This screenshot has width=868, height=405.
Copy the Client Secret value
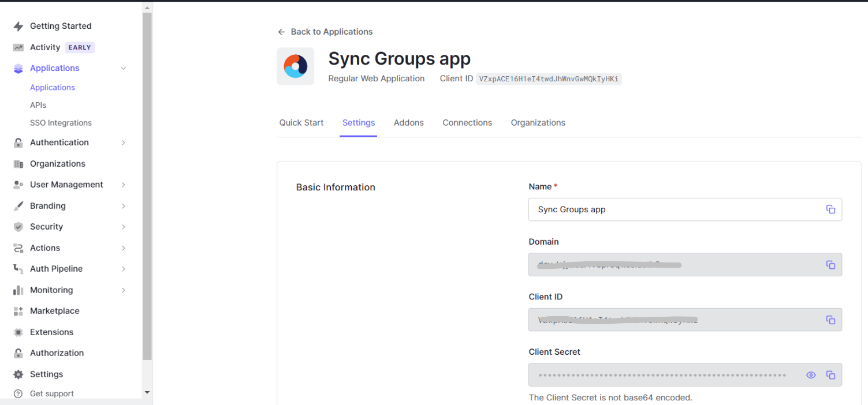pos(830,375)
